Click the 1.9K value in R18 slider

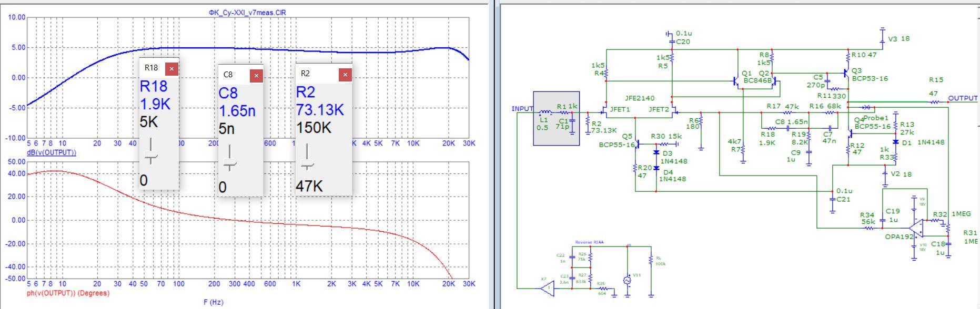[155, 104]
